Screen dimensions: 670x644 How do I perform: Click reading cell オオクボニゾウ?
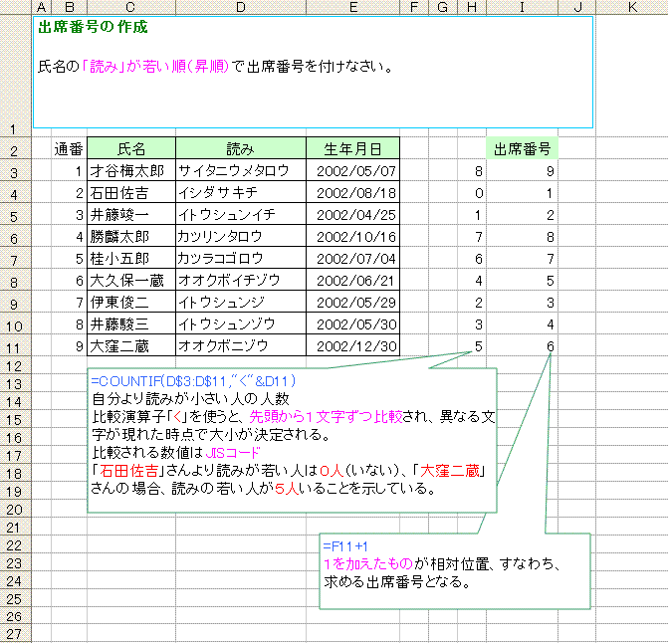pos(241,345)
